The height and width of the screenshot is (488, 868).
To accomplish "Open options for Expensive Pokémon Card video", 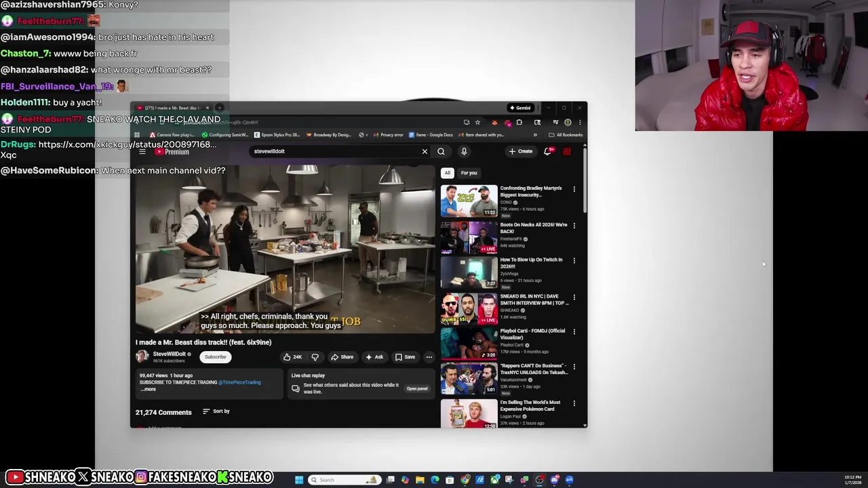I will (574, 403).
